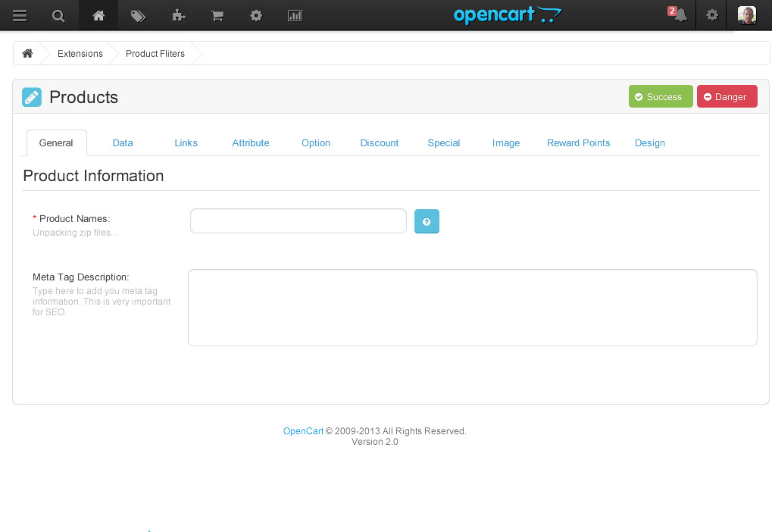The height and width of the screenshot is (532, 772).
Task: Open the sales shopping cart icon
Action: 217,16
